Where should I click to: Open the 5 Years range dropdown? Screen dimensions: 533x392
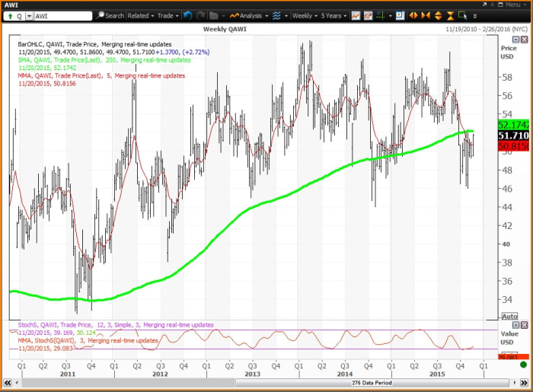click(x=337, y=15)
